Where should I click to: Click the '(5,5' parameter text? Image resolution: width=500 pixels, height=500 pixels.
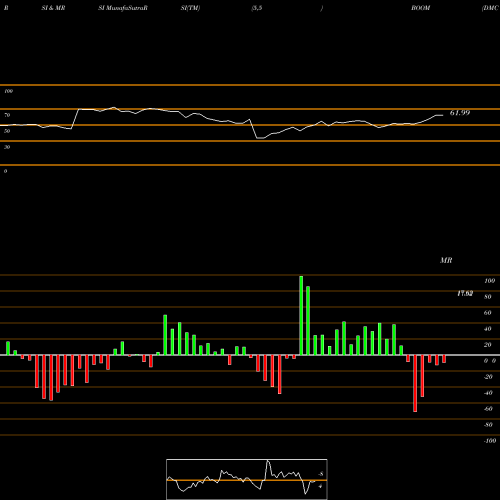click(x=257, y=8)
